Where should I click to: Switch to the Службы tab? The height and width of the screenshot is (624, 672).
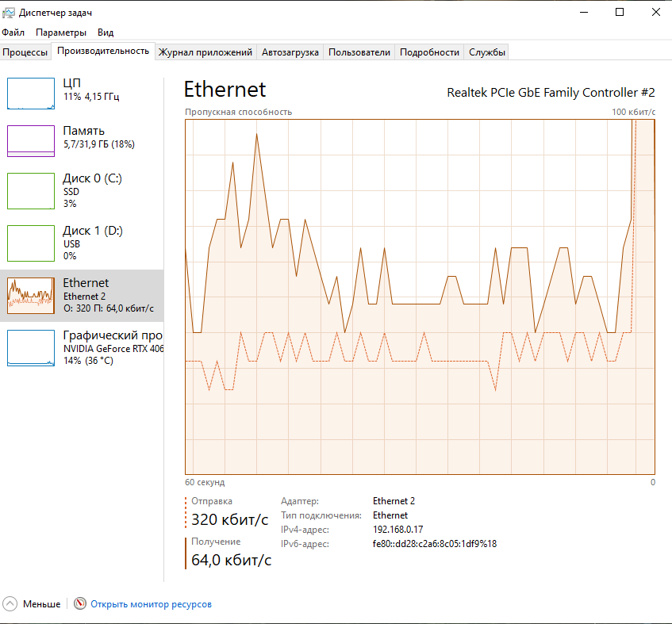pos(487,52)
